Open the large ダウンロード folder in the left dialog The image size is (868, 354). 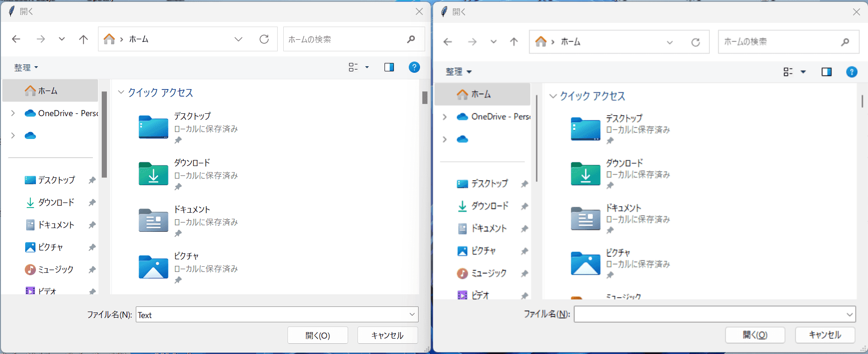(x=153, y=174)
